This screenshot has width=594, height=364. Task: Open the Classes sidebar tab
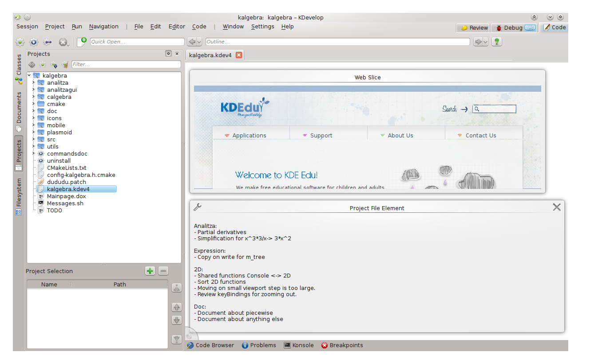pos(19,69)
